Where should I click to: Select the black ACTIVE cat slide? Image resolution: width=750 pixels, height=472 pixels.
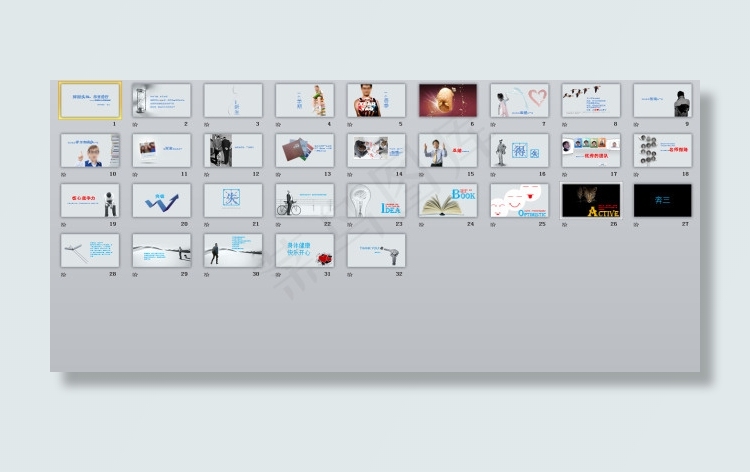click(x=590, y=200)
